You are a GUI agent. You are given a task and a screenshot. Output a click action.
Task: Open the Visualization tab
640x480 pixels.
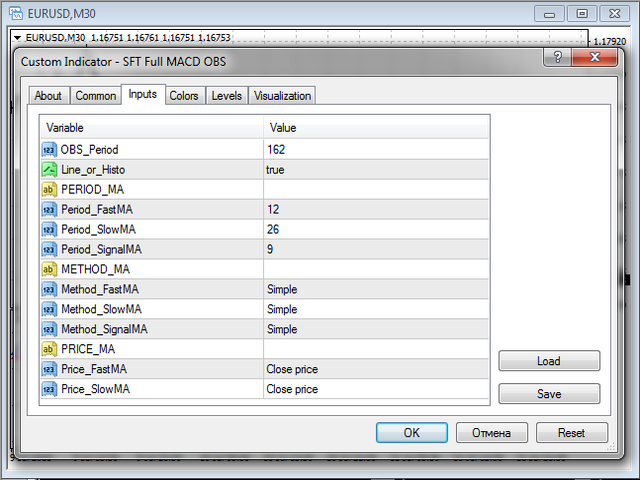[282, 96]
